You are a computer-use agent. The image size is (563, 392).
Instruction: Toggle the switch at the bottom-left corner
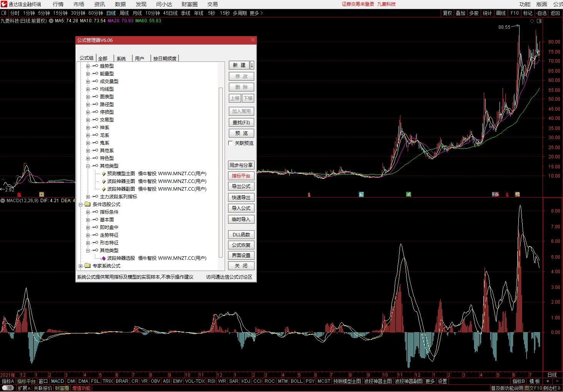click(x=8, y=388)
